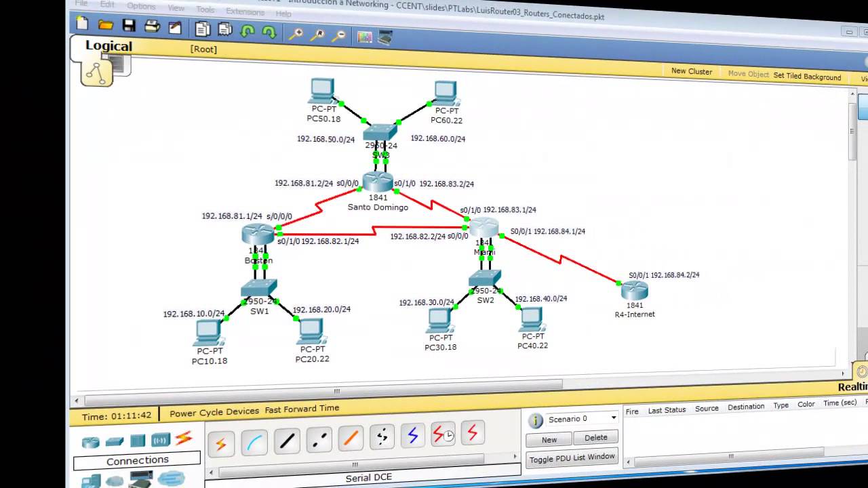Click Power Cycle Devices
The width and height of the screenshot is (868, 488).
(x=214, y=411)
